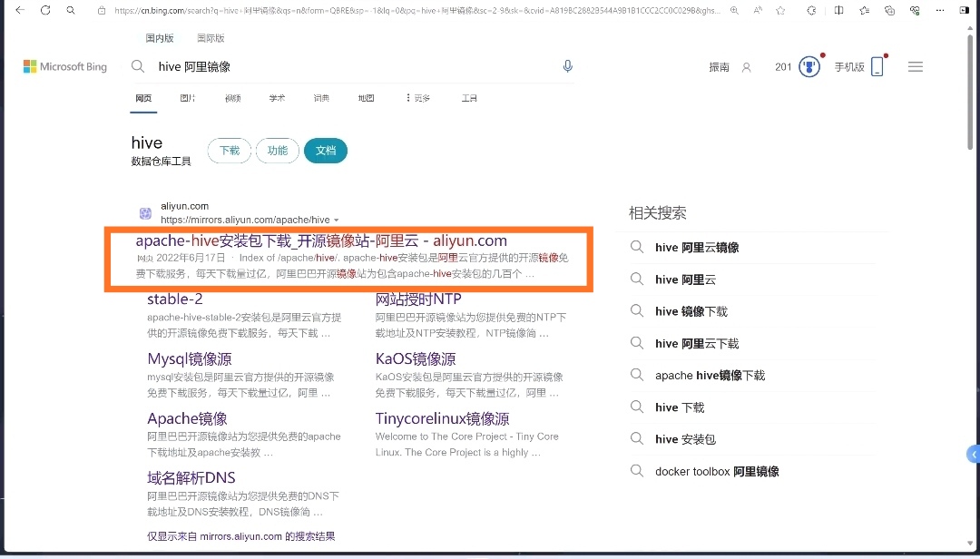
Task: Open user account profile icon
Action: pos(746,67)
